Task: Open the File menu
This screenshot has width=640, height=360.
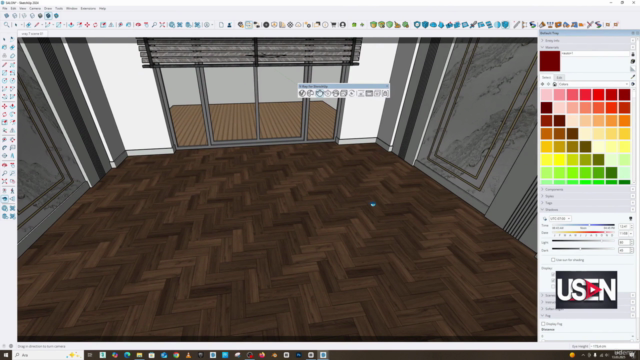Action: coord(5,8)
